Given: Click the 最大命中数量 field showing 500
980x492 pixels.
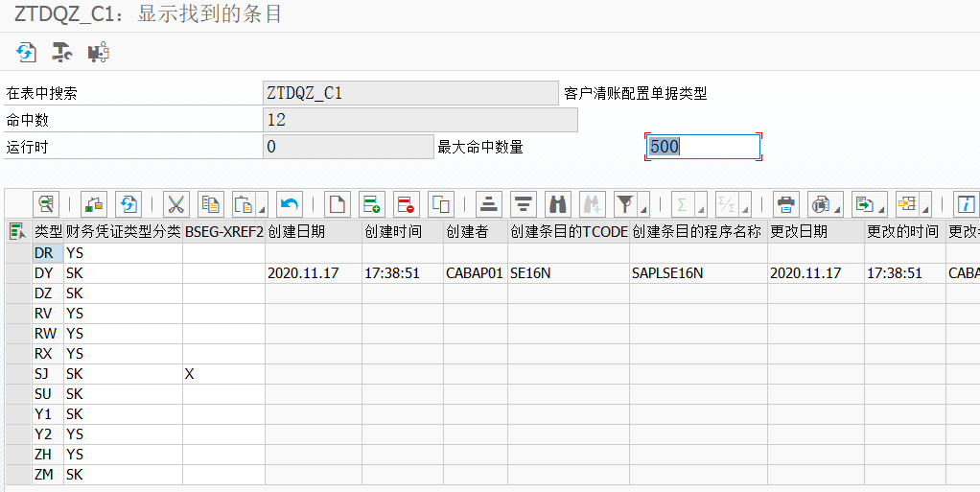Looking at the screenshot, I should tap(703, 147).
